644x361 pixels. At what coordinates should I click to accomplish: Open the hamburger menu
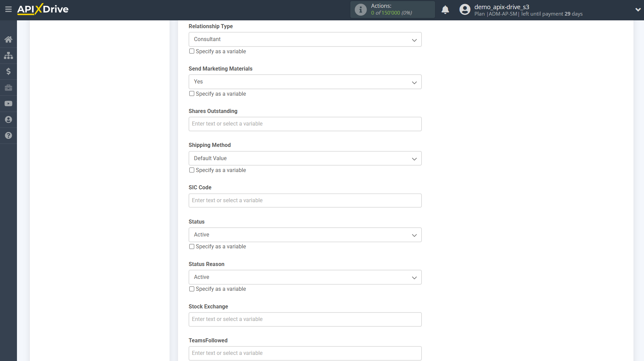pos(8,9)
